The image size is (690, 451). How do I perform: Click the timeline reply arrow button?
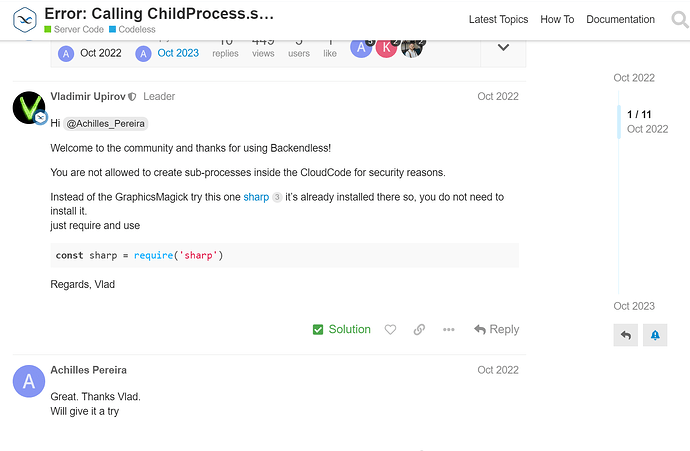[x=626, y=335]
